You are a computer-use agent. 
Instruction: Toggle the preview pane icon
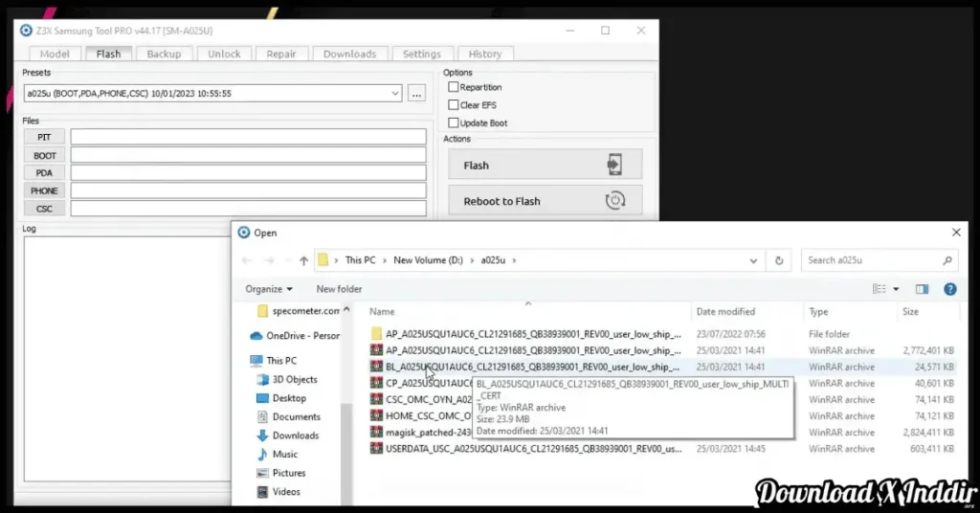pos(922,289)
